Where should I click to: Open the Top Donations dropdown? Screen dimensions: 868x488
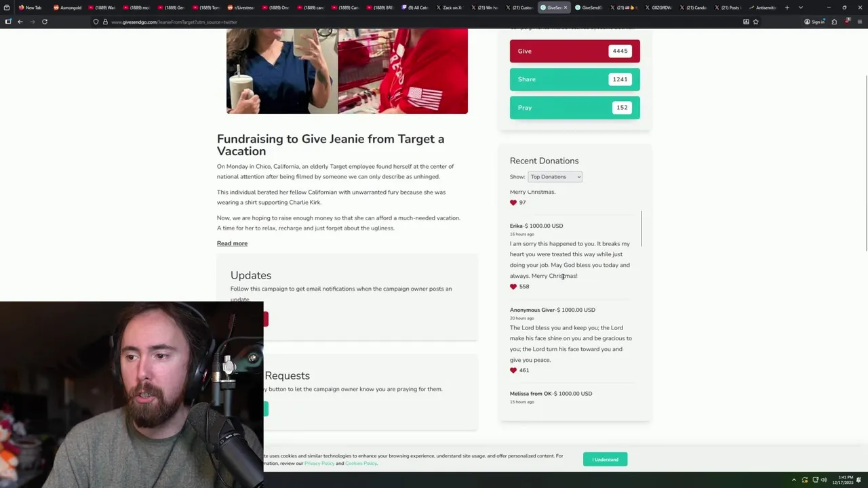coord(555,177)
